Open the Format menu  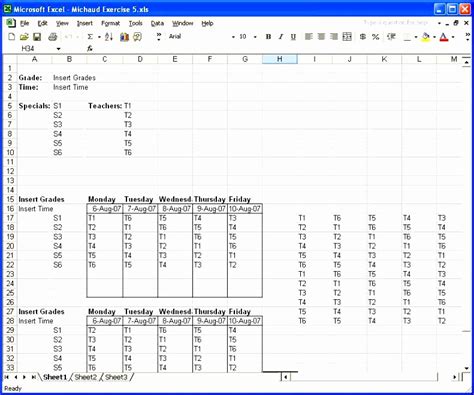pyautogui.click(x=110, y=23)
